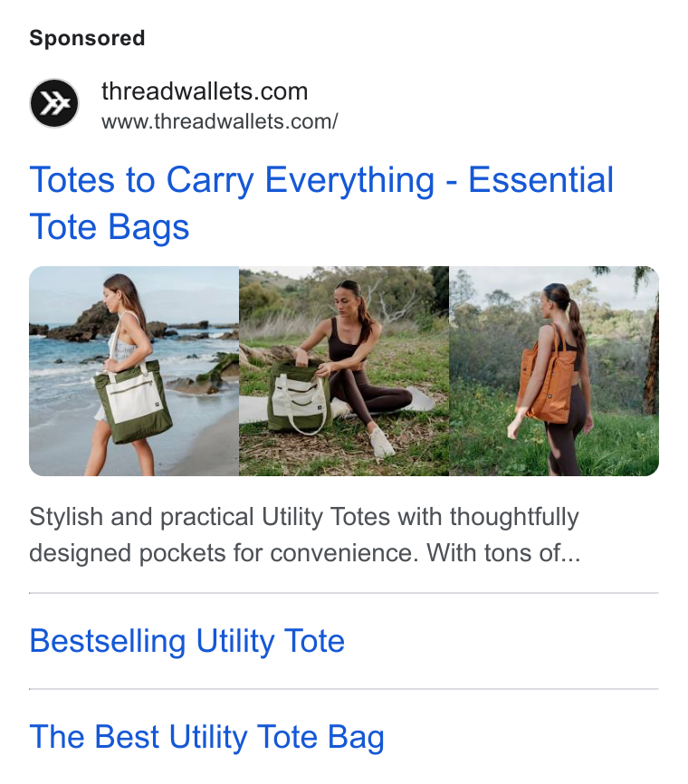Image resolution: width=688 pixels, height=784 pixels.
Task: Open the threadwallets.com site name
Action: (x=205, y=91)
